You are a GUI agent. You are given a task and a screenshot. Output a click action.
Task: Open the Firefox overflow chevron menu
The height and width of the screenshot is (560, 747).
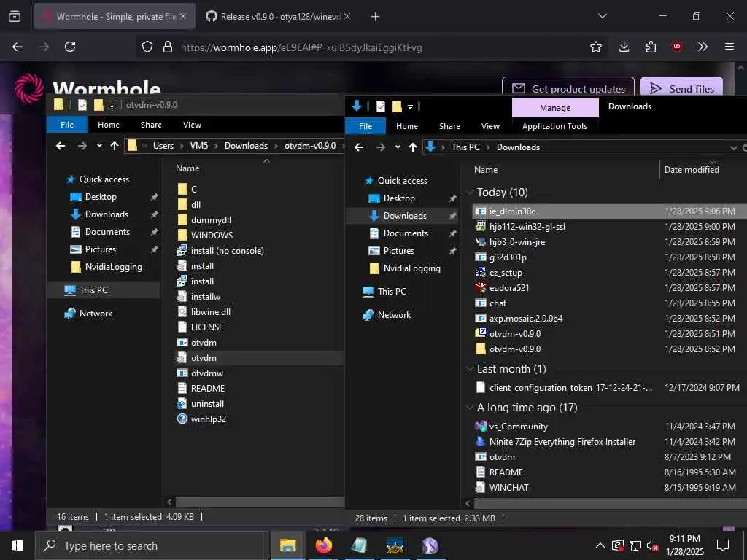pos(703,47)
